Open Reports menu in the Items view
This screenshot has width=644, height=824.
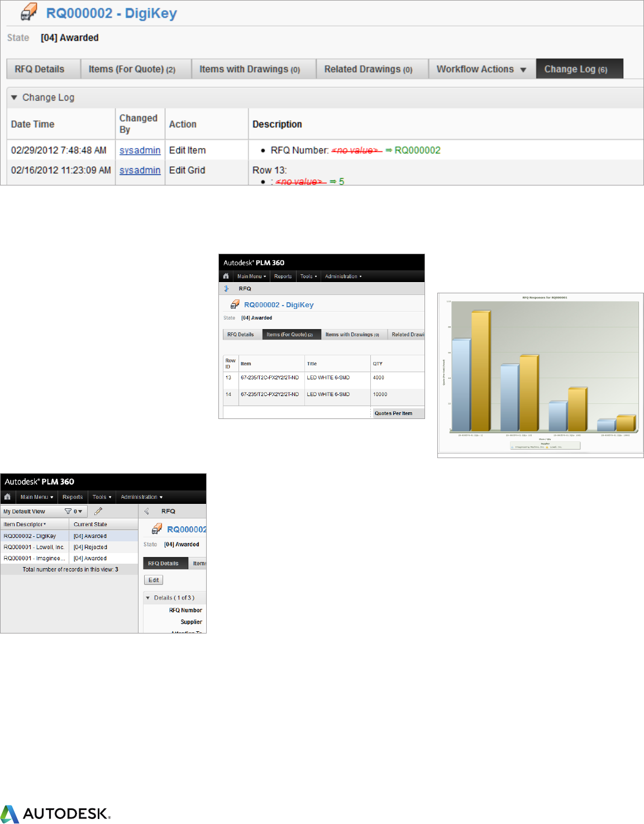coord(283,276)
